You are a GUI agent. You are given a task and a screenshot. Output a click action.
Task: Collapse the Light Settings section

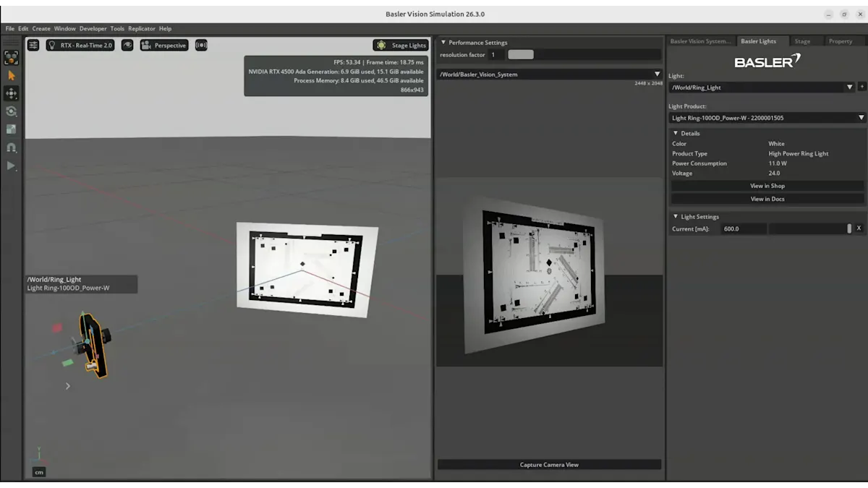tap(676, 217)
